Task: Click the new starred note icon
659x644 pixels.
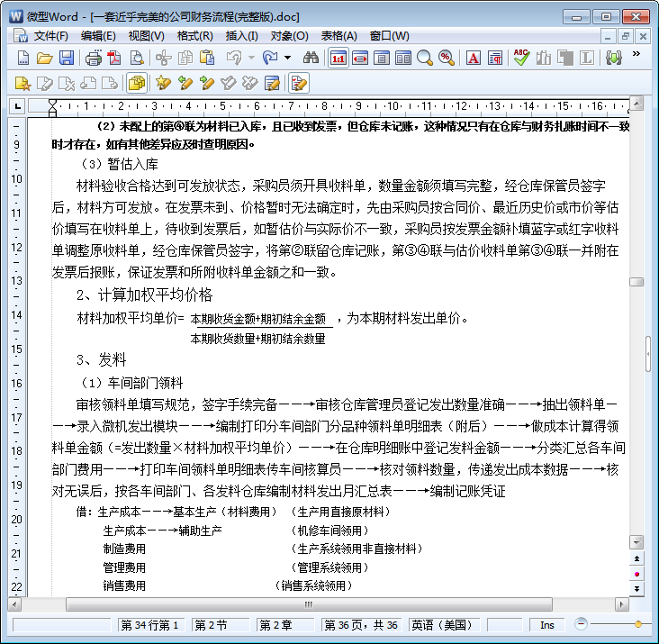Action: point(23,83)
